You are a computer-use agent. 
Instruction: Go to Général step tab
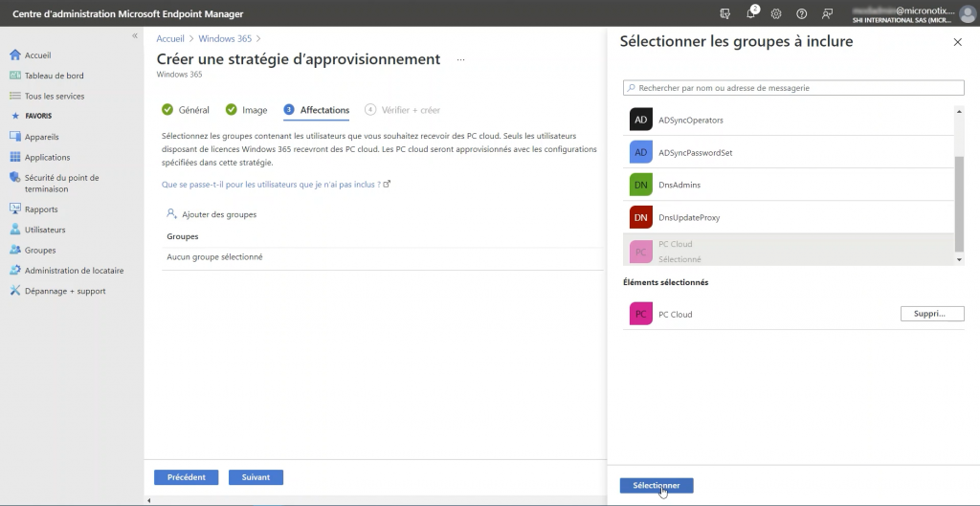point(186,110)
